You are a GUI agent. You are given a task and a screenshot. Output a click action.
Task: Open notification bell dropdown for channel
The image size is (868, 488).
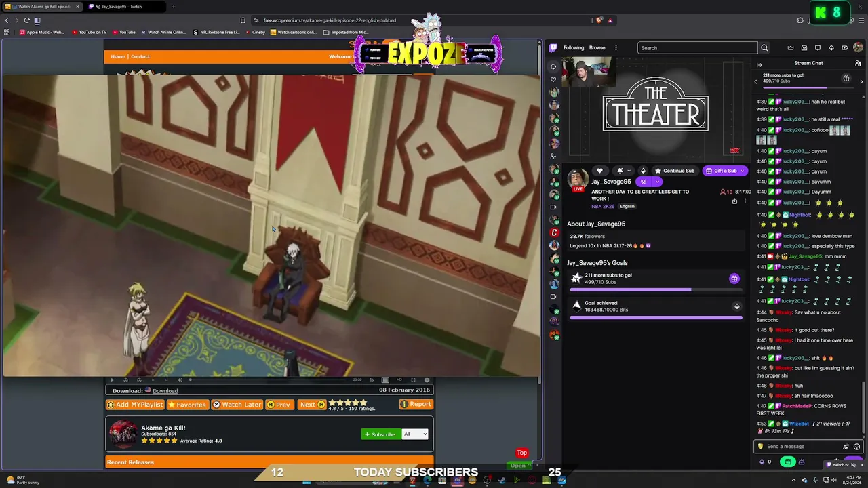point(623,171)
